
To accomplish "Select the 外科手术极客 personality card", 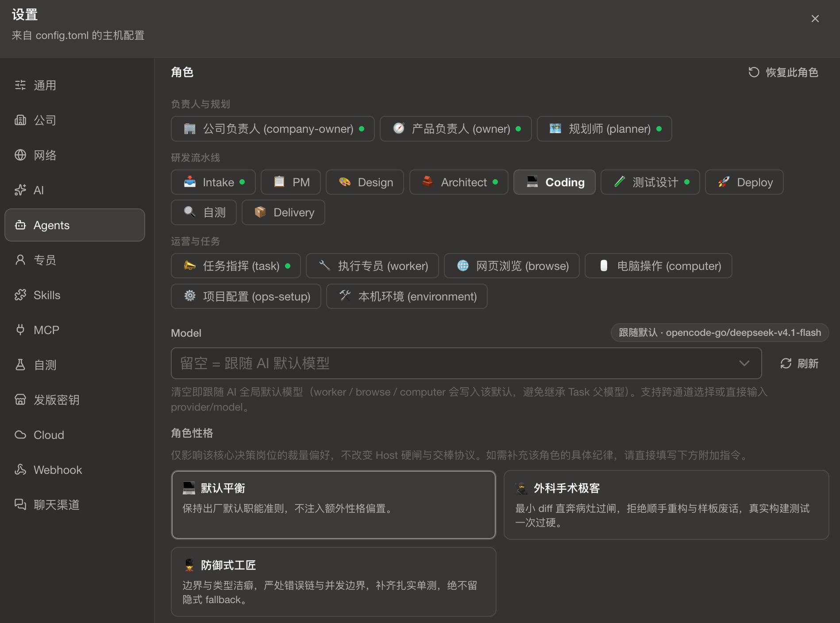I will coord(667,505).
